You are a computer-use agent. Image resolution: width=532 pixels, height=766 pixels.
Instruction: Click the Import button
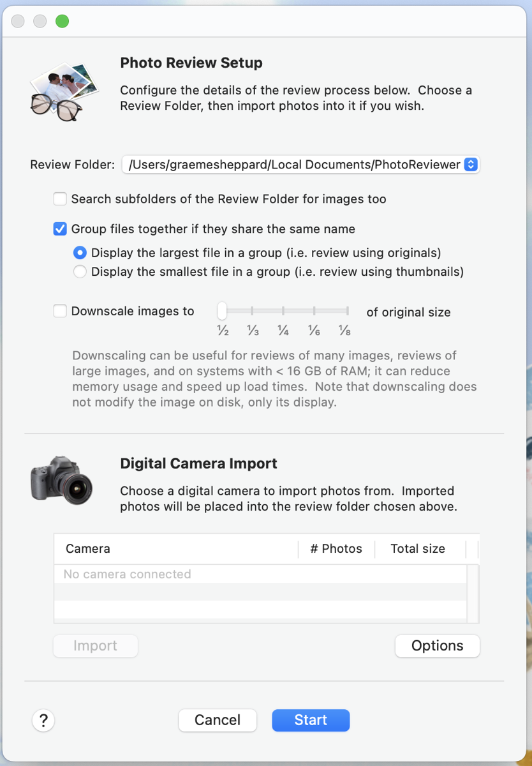click(x=95, y=646)
